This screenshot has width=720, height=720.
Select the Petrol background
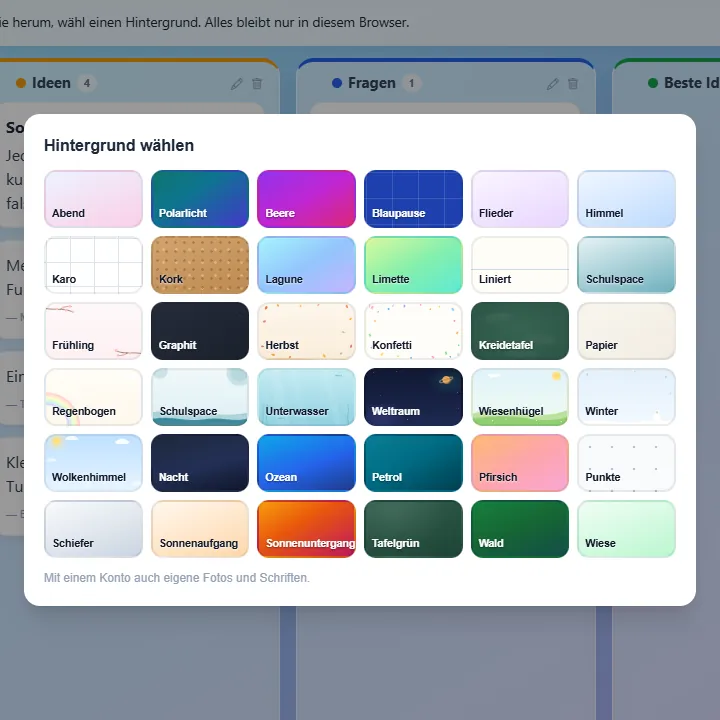tap(413, 463)
